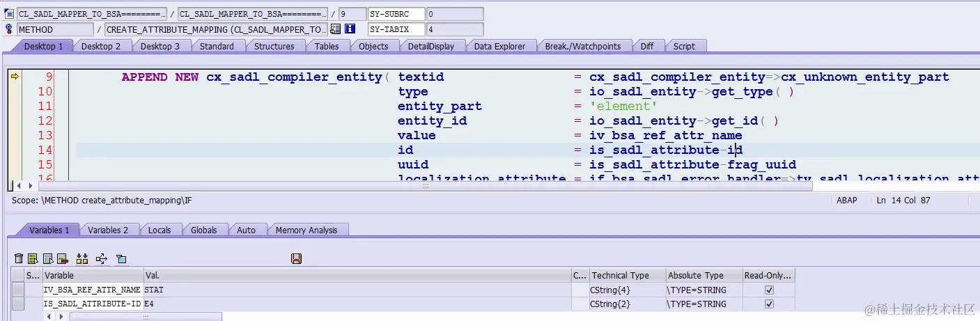Click the orange save diskette icon
Viewport: 980px width, 321px height.
296,259
